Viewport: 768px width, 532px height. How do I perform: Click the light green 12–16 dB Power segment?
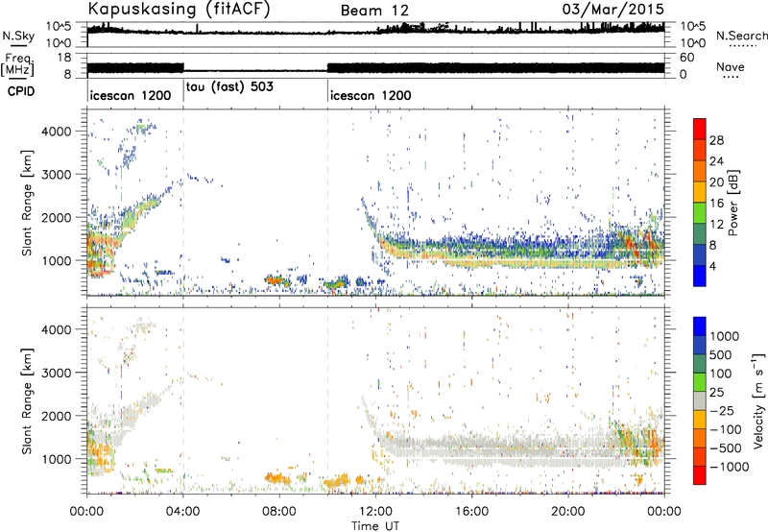point(700,213)
